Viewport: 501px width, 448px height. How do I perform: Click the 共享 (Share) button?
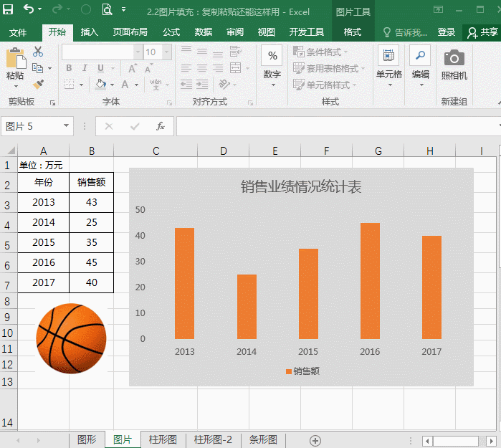pos(482,32)
